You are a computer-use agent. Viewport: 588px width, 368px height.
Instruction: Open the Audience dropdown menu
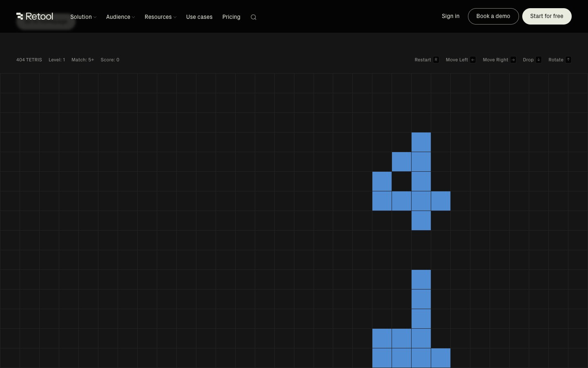[x=120, y=17]
